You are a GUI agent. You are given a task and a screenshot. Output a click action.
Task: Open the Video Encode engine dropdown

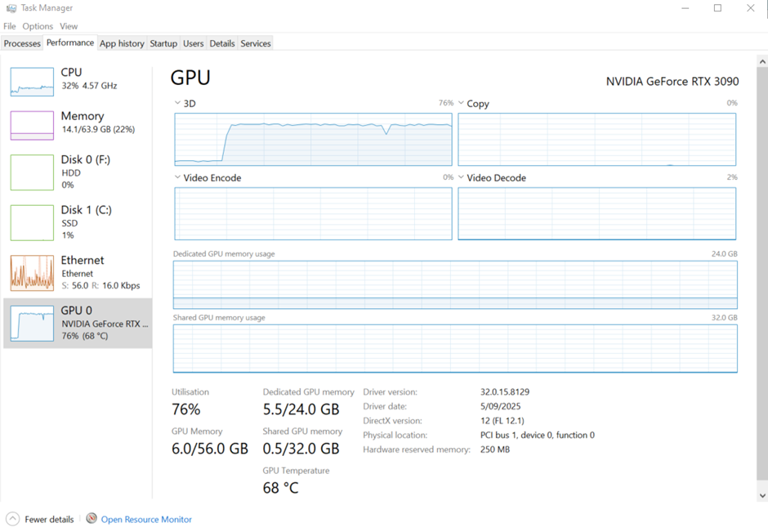[x=178, y=177]
